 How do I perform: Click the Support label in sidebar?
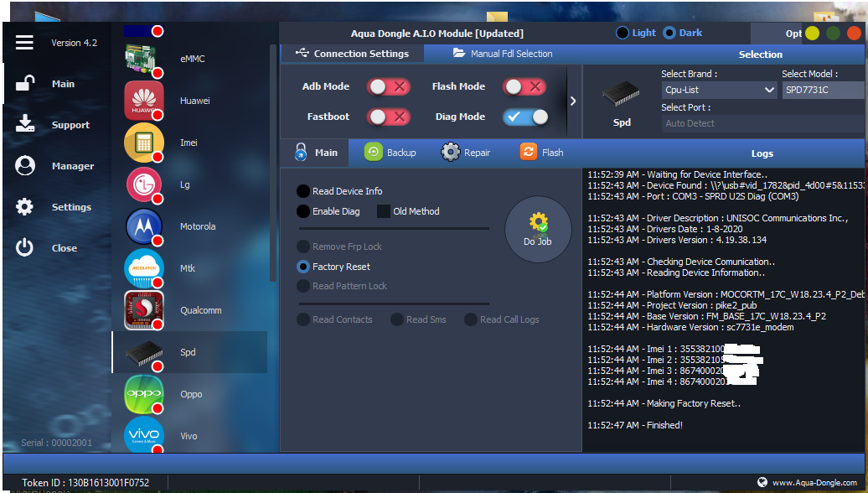[x=70, y=125]
